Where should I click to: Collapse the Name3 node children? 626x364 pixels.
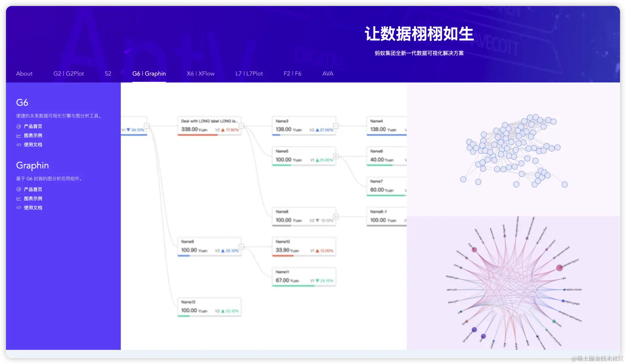pos(336,126)
